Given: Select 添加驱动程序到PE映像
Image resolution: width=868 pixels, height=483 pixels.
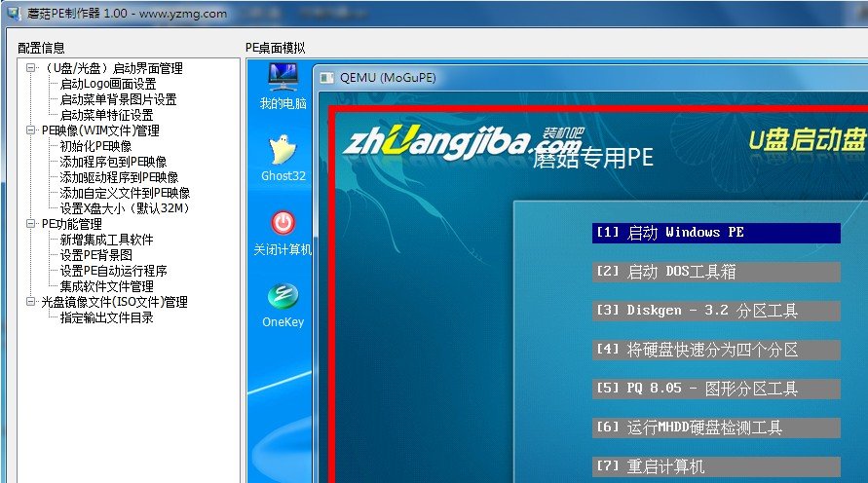Looking at the screenshot, I should (x=119, y=177).
